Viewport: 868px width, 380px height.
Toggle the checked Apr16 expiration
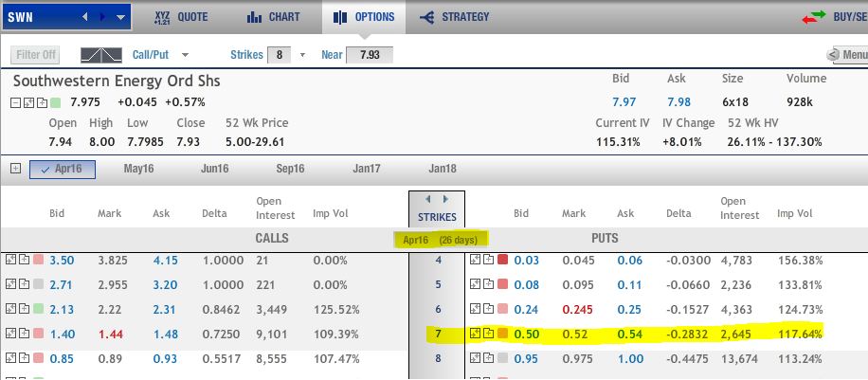point(63,169)
